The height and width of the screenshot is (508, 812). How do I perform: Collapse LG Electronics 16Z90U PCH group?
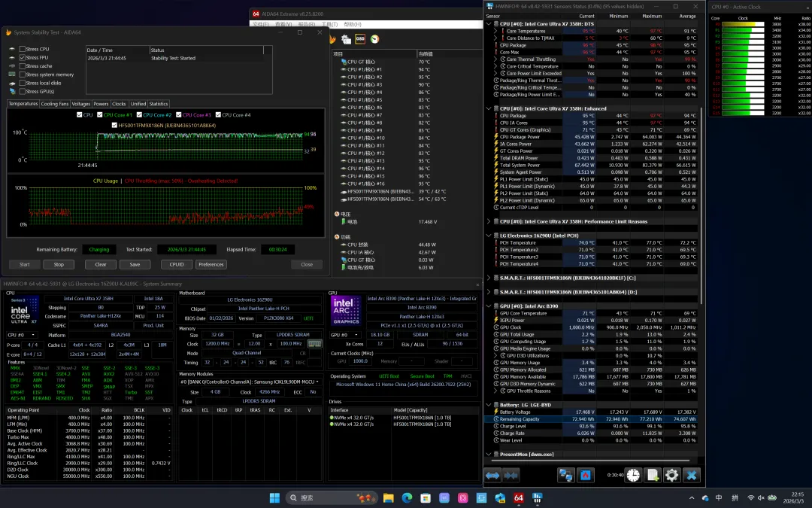(x=489, y=236)
